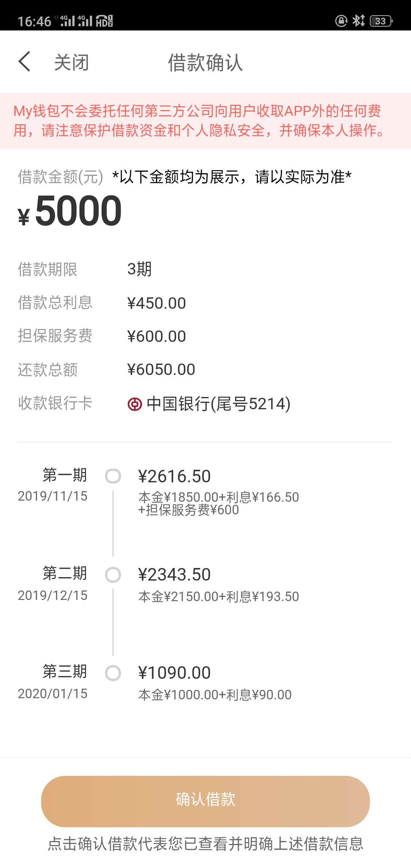Tap the rotation lock status icon
Image resolution: width=411 pixels, height=868 pixels.
coord(341,21)
